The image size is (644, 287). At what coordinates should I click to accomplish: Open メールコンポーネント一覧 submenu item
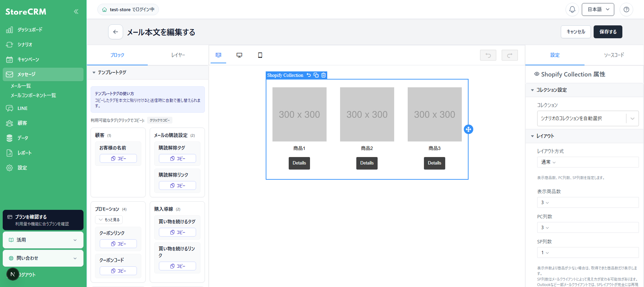[33, 95]
